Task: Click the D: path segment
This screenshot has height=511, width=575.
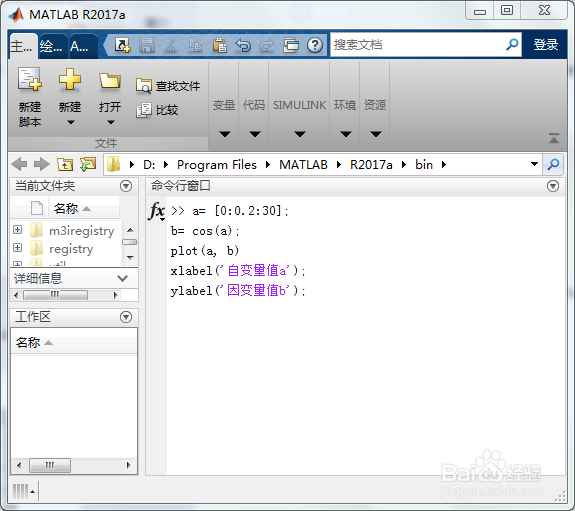Action: click(149, 165)
